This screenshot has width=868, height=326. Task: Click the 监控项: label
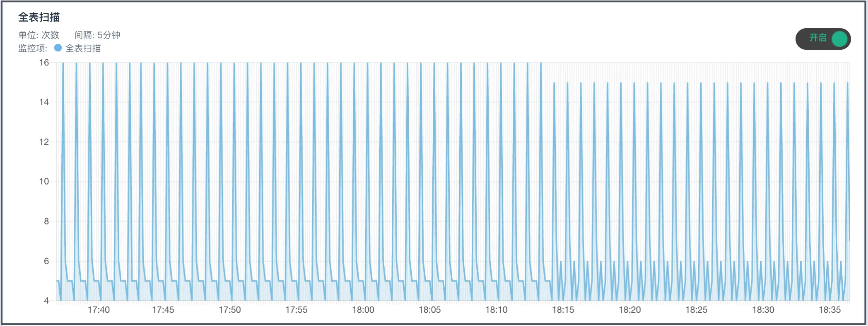pos(33,49)
